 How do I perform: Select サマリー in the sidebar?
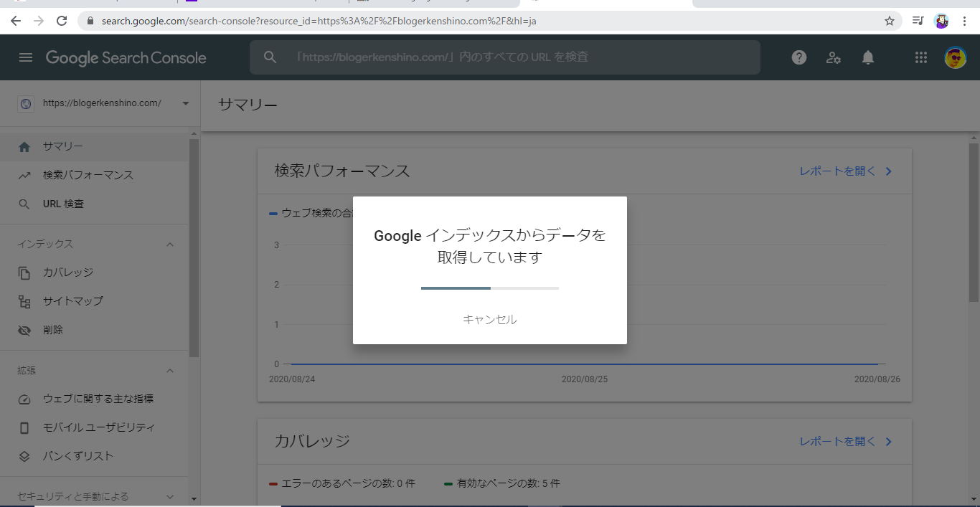pos(95,147)
